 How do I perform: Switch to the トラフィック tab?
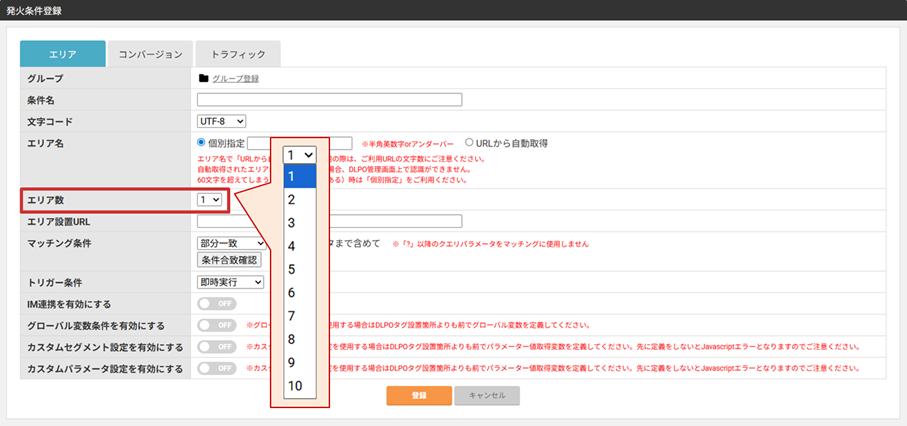(238, 54)
